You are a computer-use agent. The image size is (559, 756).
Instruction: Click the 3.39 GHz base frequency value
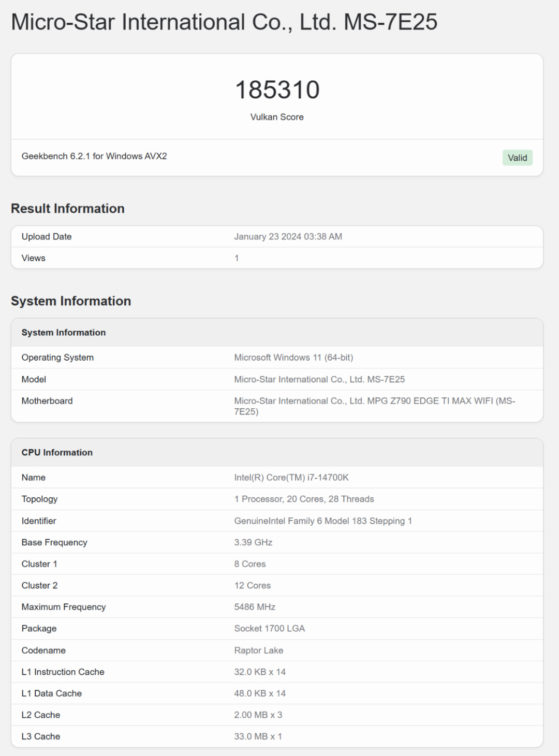[253, 542]
